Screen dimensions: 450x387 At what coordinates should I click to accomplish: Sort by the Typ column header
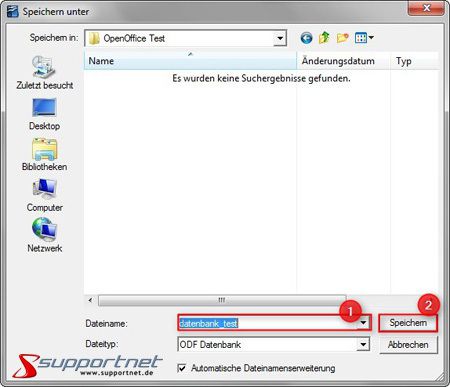[x=414, y=61]
